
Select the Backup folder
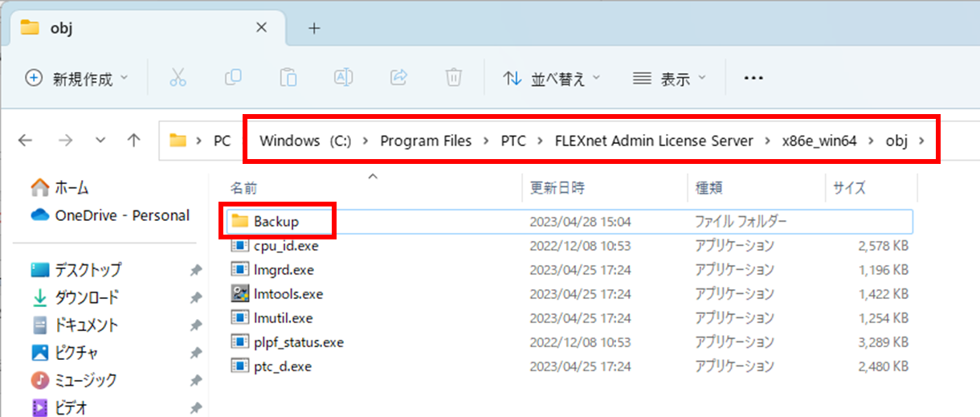tap(276, 221)
